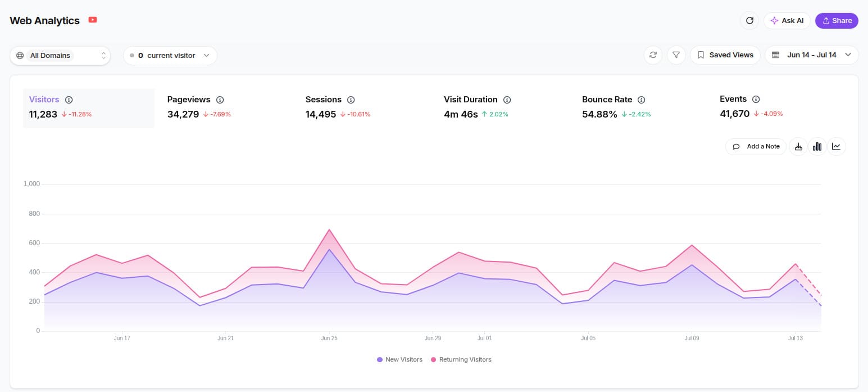
Task: Open the filter funnel icon
Action: pos(676,55)
